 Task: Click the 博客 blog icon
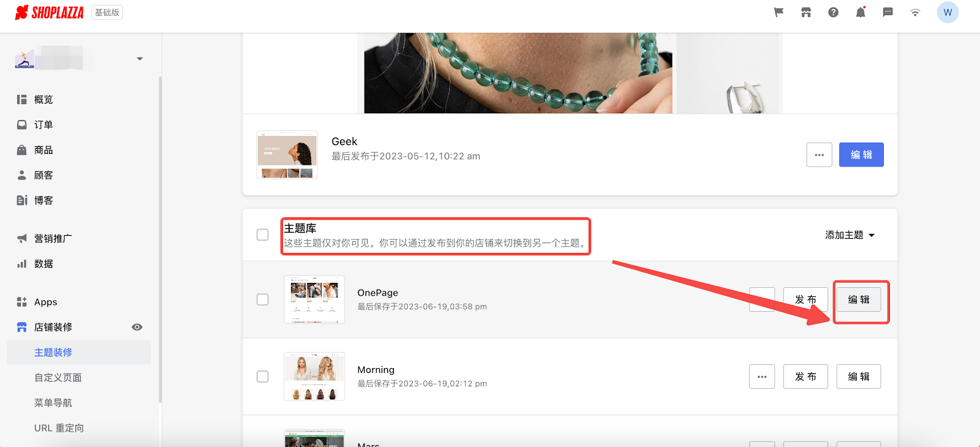coord(22,200)
